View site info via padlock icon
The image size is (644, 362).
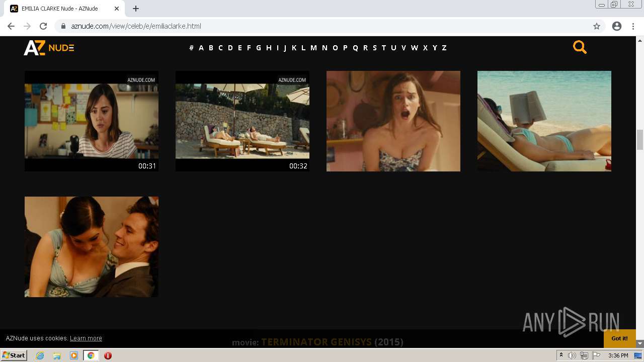(63, 26)
